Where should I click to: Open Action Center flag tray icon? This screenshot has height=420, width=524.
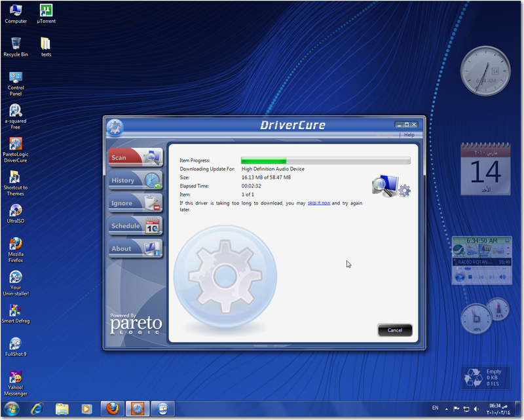point(456,409)
